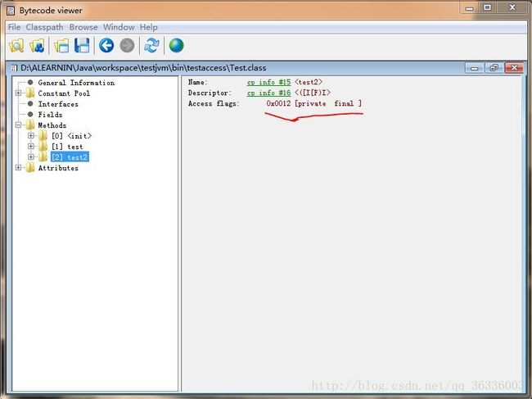532x399 pixels.
Task: Click the open workspace folder toolbar icon
Action: coord(61,46)
